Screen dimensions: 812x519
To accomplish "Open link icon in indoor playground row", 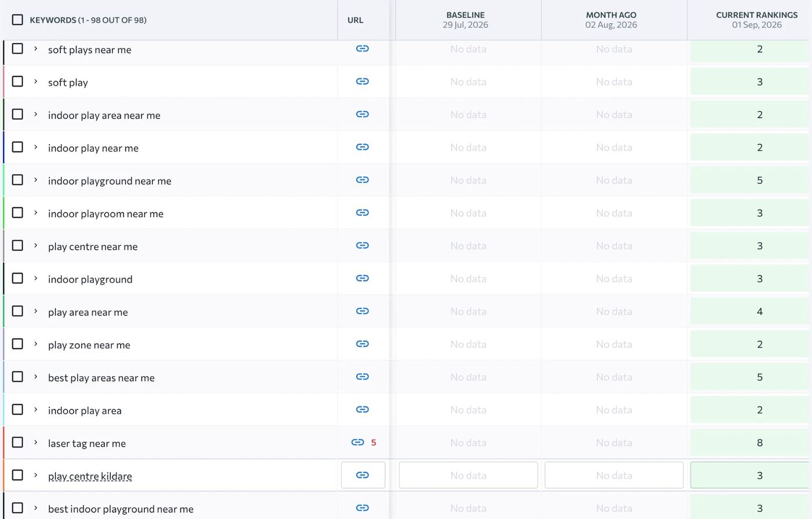I will [362, 278].
